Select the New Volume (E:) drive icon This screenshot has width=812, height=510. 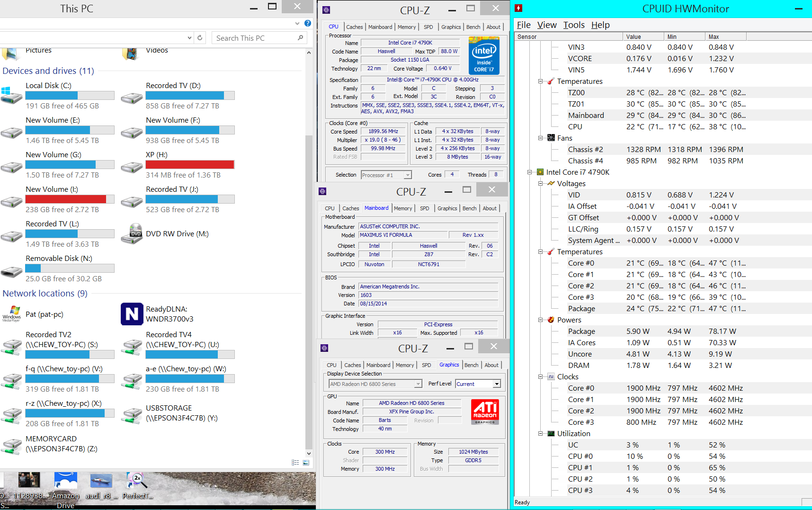point(12,133)
